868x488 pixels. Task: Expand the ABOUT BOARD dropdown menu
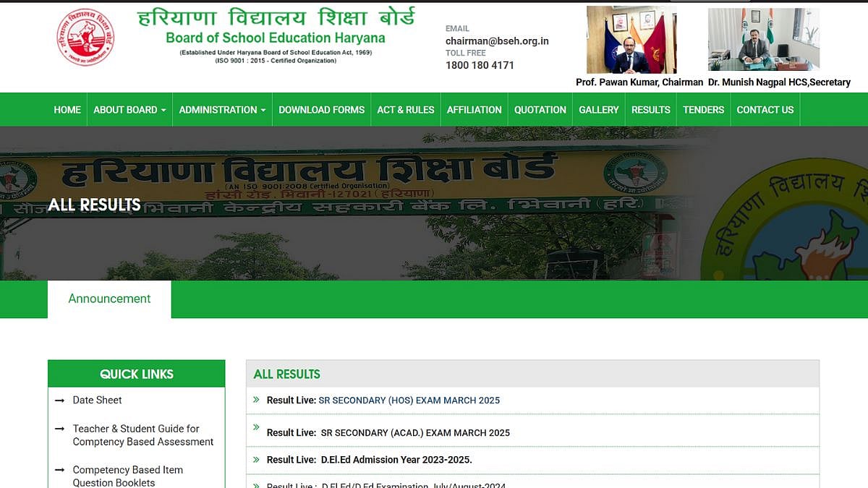pos(129,110)
